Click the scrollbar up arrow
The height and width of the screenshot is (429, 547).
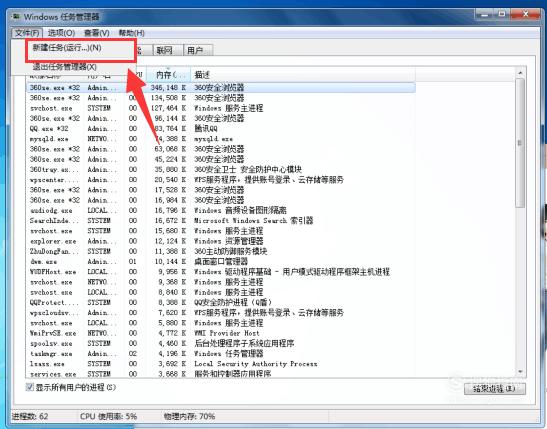[x=520, y=73]
